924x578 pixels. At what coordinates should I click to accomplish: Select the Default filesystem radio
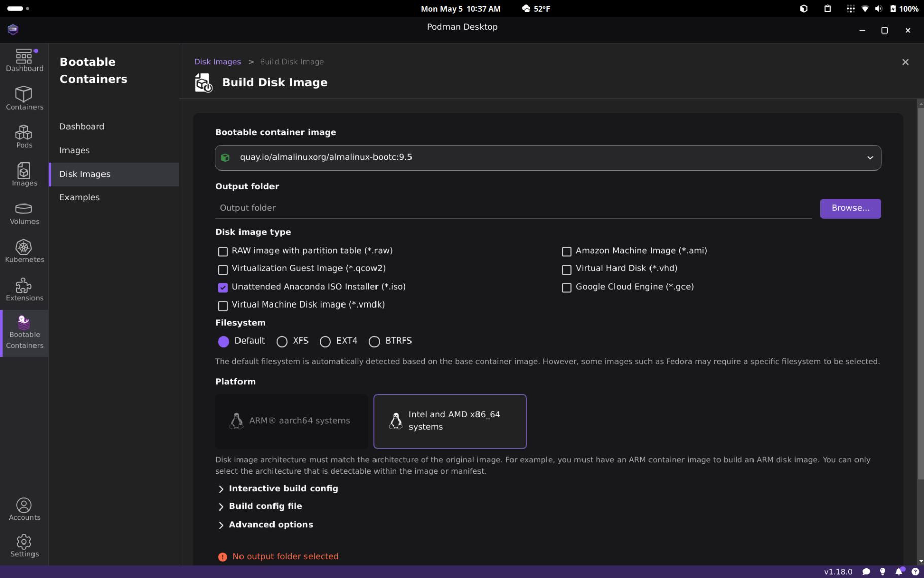(x=224, y=342)
